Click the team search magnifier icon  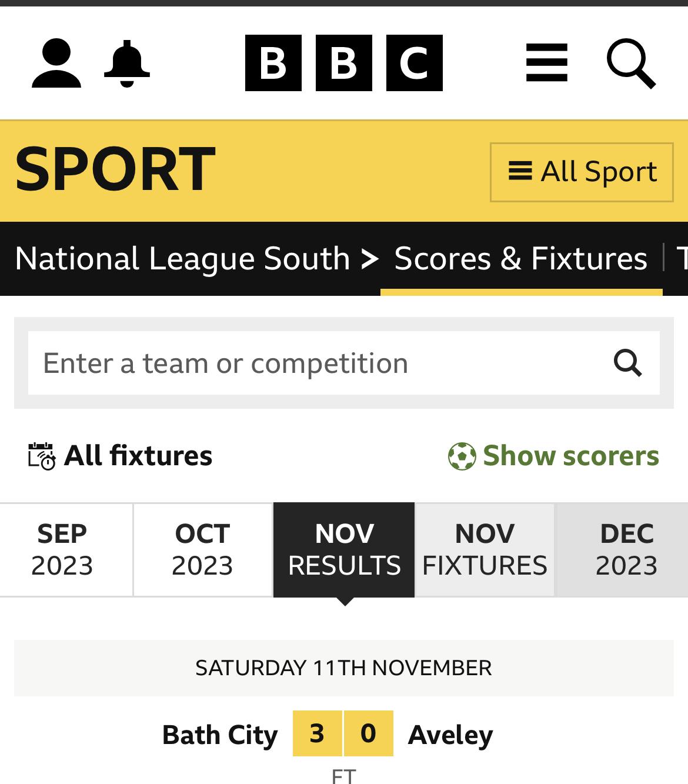tap(627, 363)
